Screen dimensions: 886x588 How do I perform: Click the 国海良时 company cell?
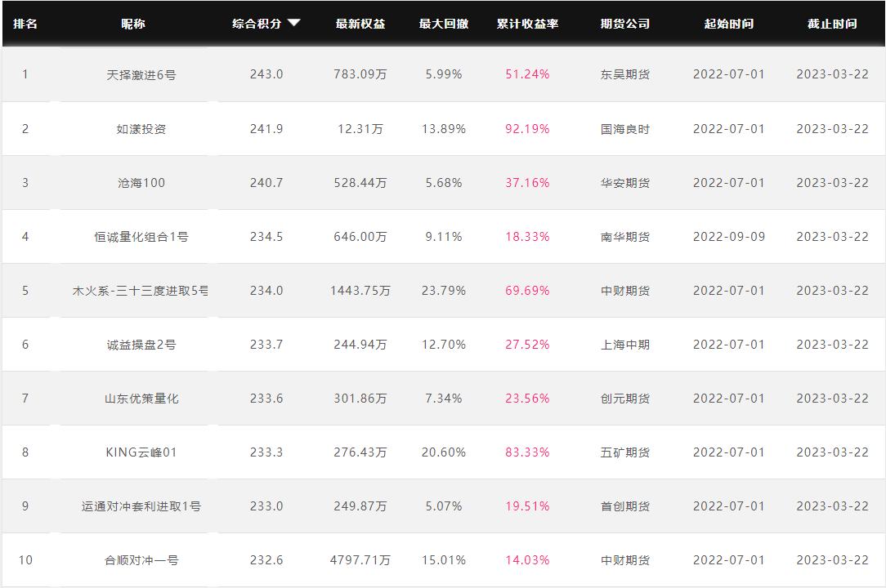pos(625,129)
